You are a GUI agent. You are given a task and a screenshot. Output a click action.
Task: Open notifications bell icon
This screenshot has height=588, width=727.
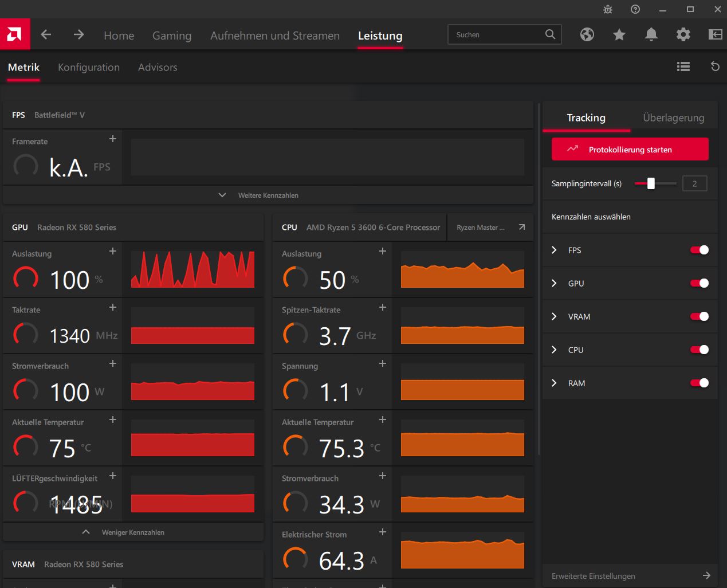point(651,35)
